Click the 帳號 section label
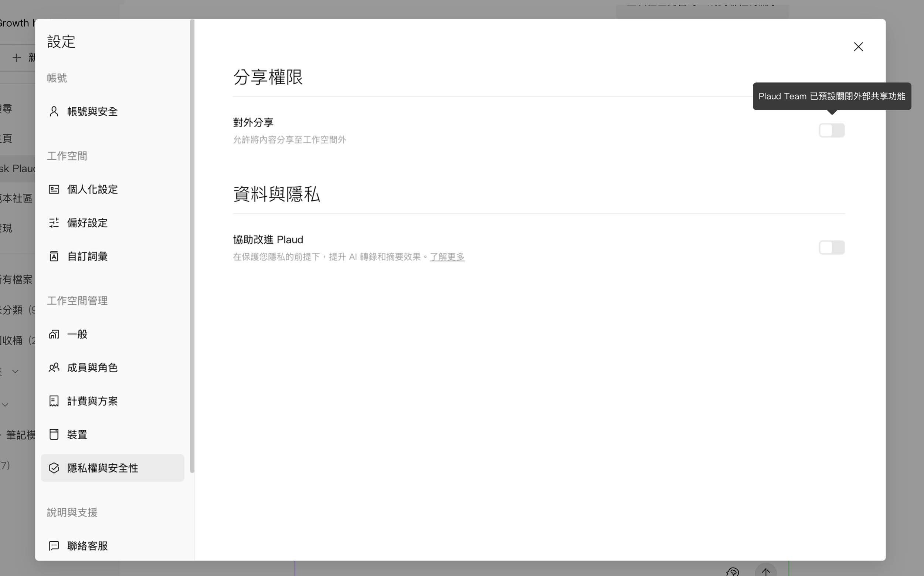This screenshot has width=924, height=576. click(x=57, y=78)
